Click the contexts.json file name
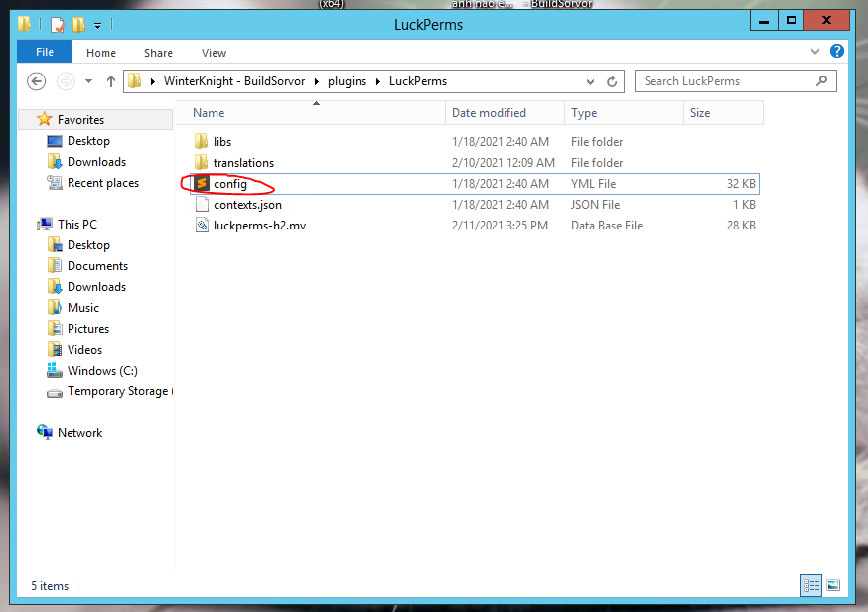The image size is (868, 612). tap(247, 205)
